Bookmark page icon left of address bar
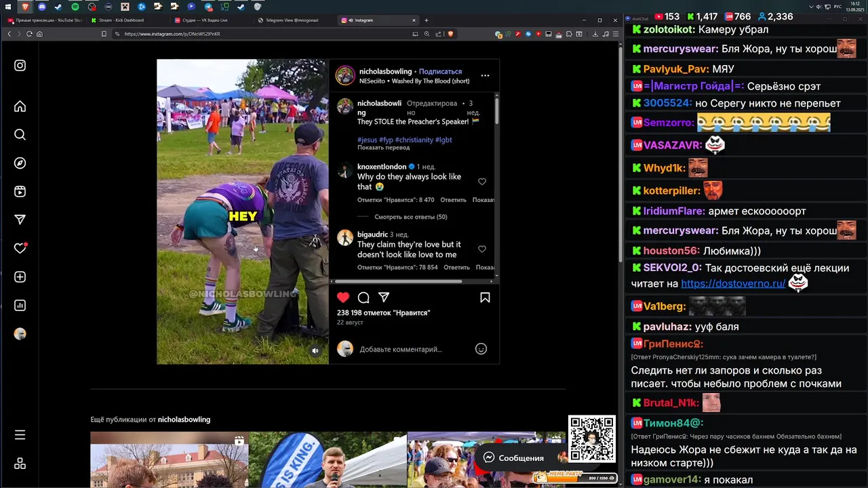The height and width of the screenshot is (488, 868). 104,34
